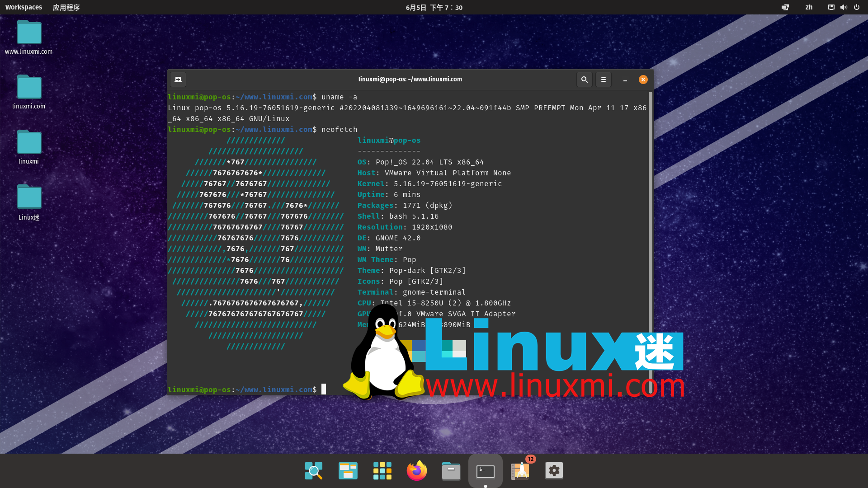The image size is (868, 488).
Task: Click the 'Packages: 1771 (dpkg)' line
Action: 405,206
